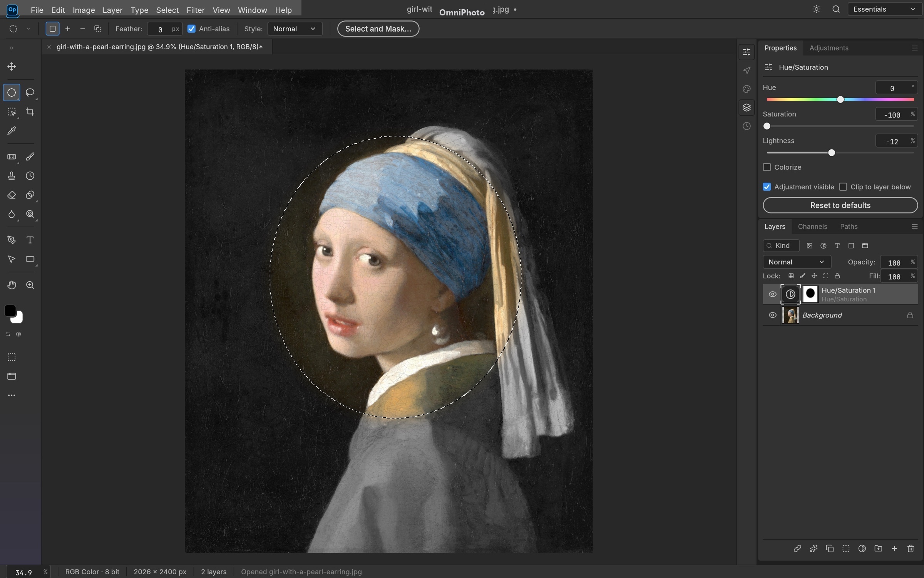Expand the tool preset arrow beside the ellipse icon

(x=28, y=29)
